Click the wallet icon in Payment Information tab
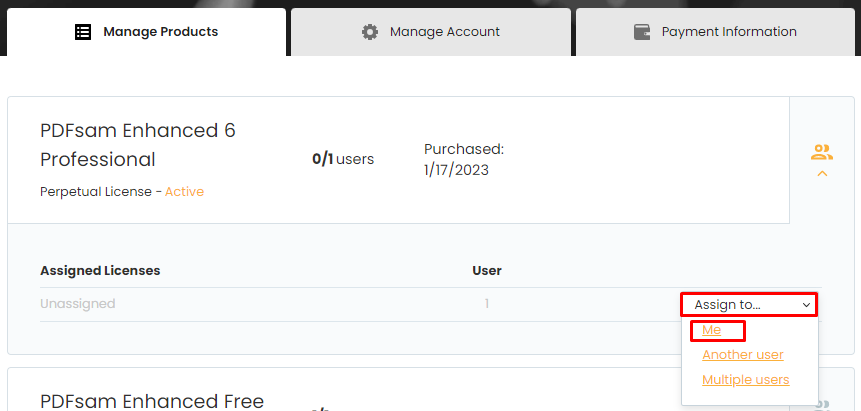The height and width of the screenshot is (411, 861). point(642,32)
